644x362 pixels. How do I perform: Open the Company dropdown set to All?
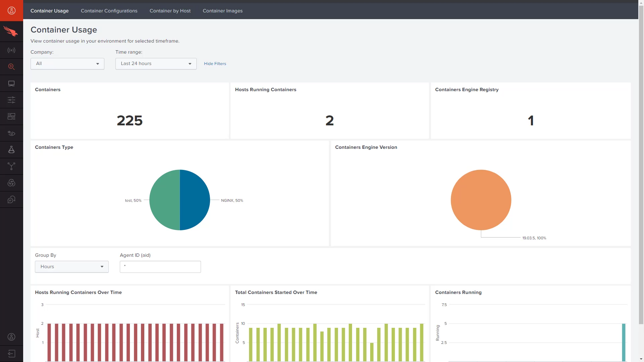click(x=67, y=64)
